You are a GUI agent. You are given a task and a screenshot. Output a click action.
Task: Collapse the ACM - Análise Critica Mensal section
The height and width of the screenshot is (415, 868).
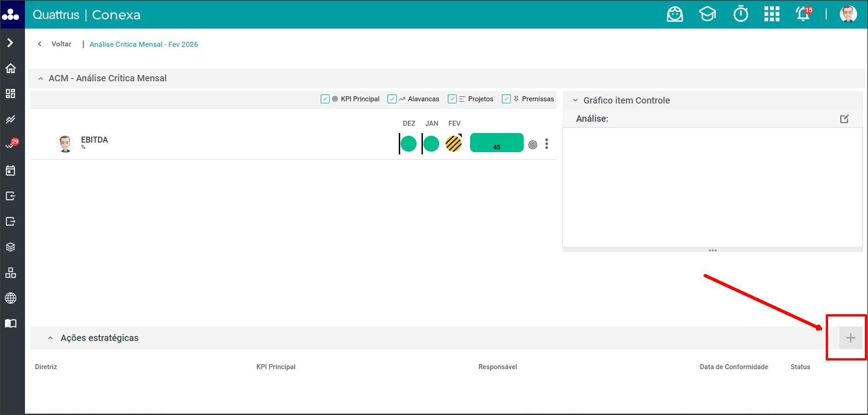click(40, 79)
